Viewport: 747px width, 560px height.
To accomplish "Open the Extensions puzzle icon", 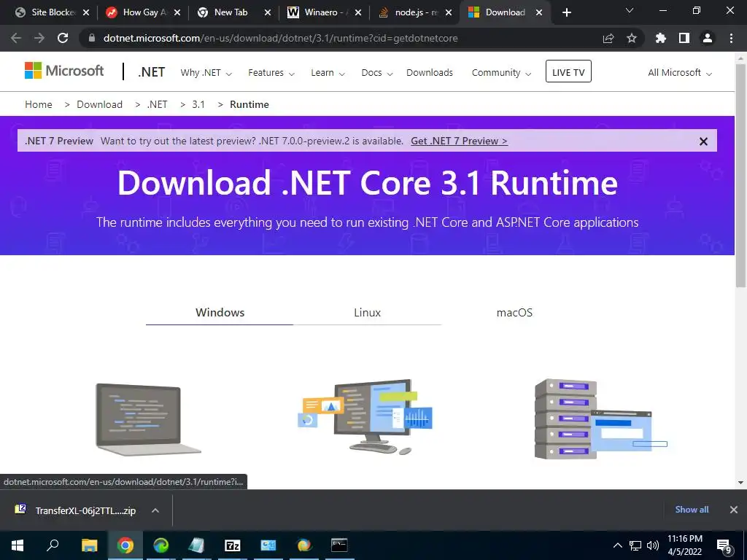I will (661, 38).
